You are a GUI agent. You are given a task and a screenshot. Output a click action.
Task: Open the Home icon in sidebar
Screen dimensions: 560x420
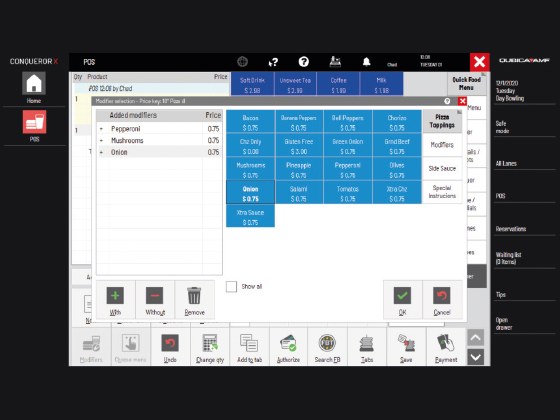[x=34, y=83]
